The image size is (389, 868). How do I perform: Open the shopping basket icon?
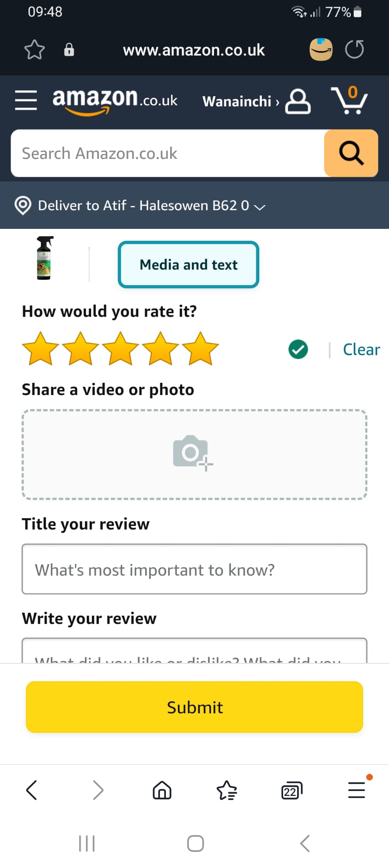(349, 100)
